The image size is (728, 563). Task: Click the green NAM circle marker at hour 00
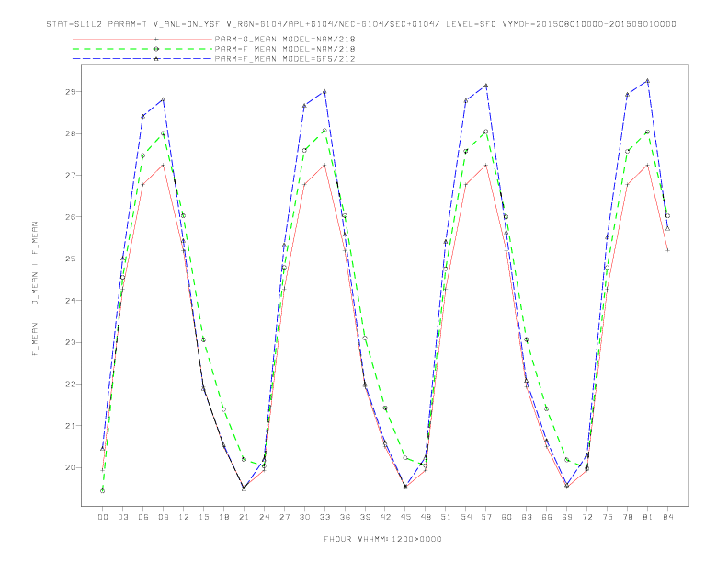click(103, 491)
